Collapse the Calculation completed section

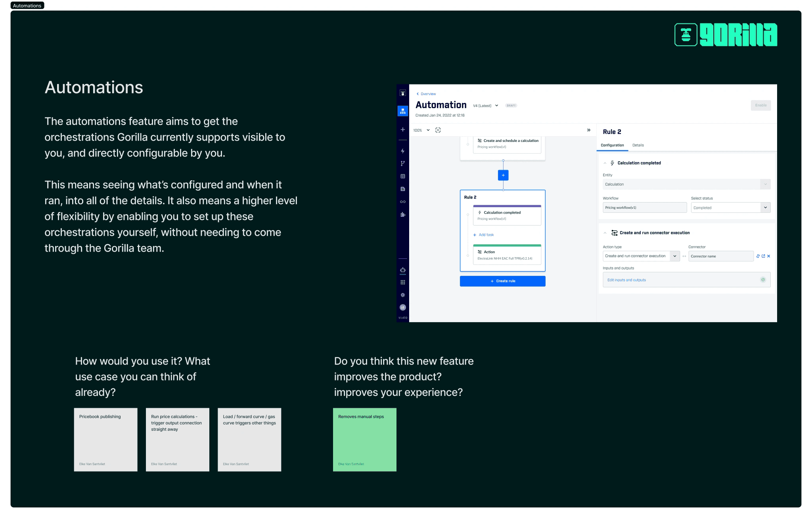[605, 163]
